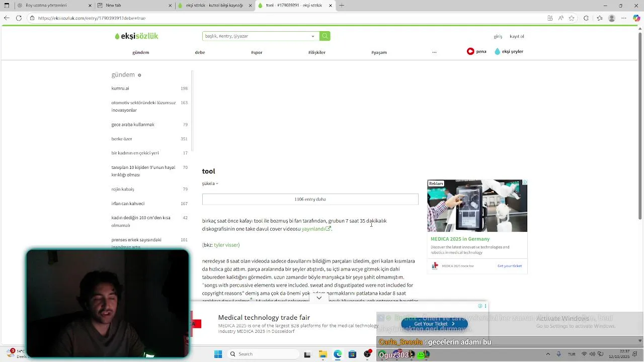This screenshot has width=644, height=362.
Task: Close the 'New tab' tab
Action: pyautogui.click(x=170, y=6)
